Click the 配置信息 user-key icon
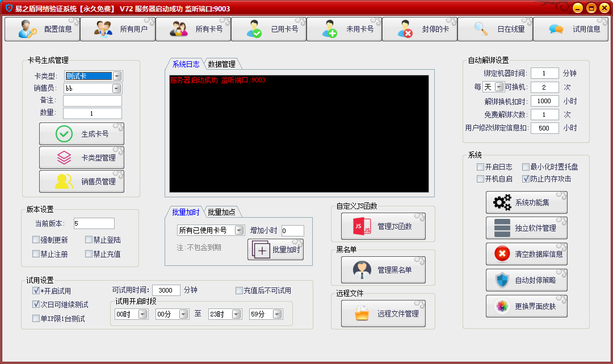The width and height of the screenshot is (613, 364). (27, 29)
